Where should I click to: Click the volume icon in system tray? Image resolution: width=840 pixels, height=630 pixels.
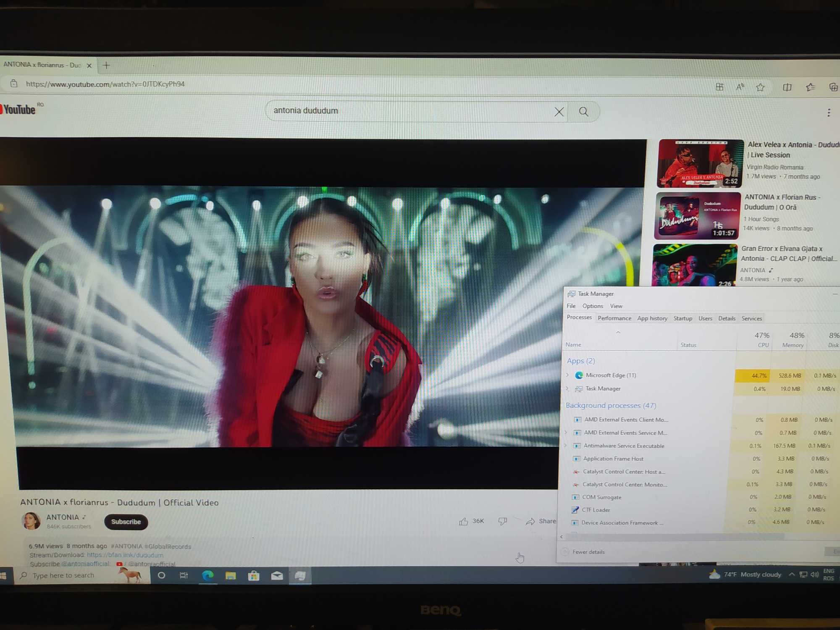click(x=814, y=575)
